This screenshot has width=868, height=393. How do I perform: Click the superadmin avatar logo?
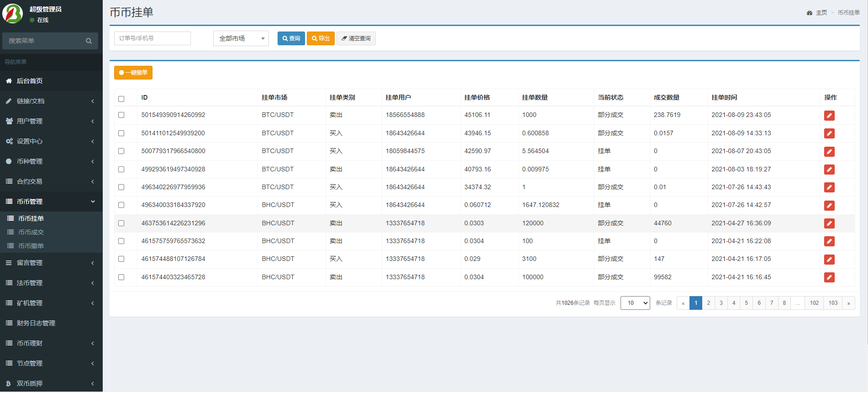coord(12,14)
